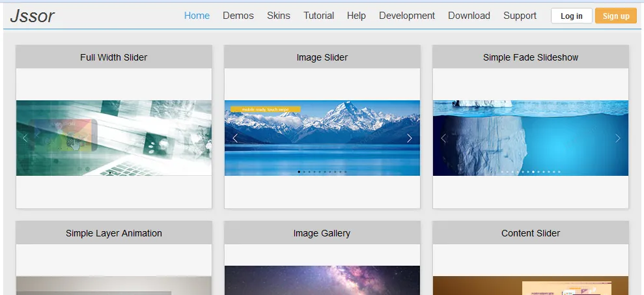
Task: Go to next slide in Simple Fade Slideshow
Action: 618,138
